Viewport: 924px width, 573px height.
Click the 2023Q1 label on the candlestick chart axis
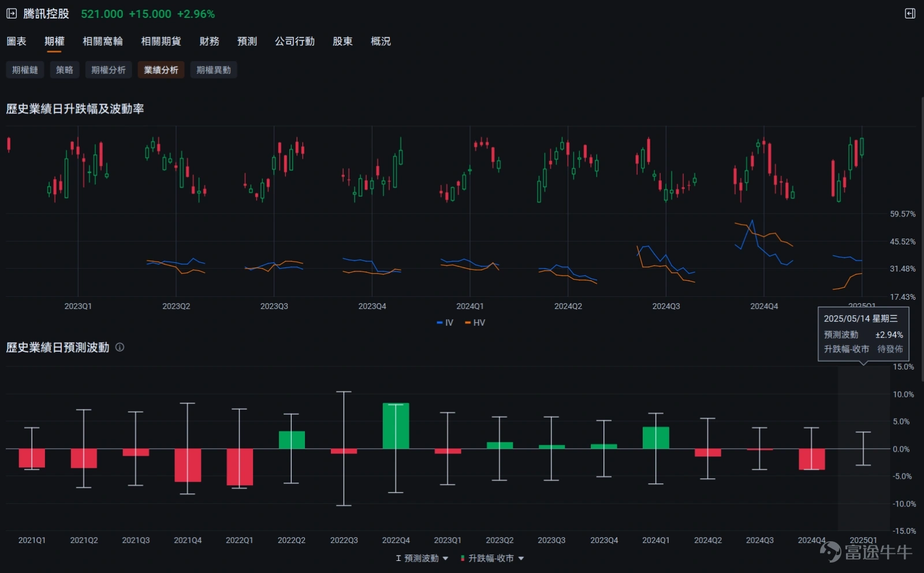[x=78, y=306]
